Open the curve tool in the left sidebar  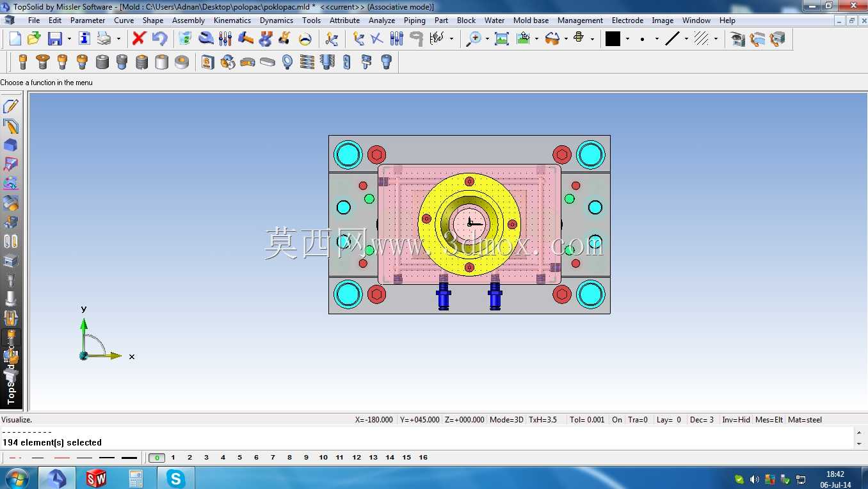point(11,125)
